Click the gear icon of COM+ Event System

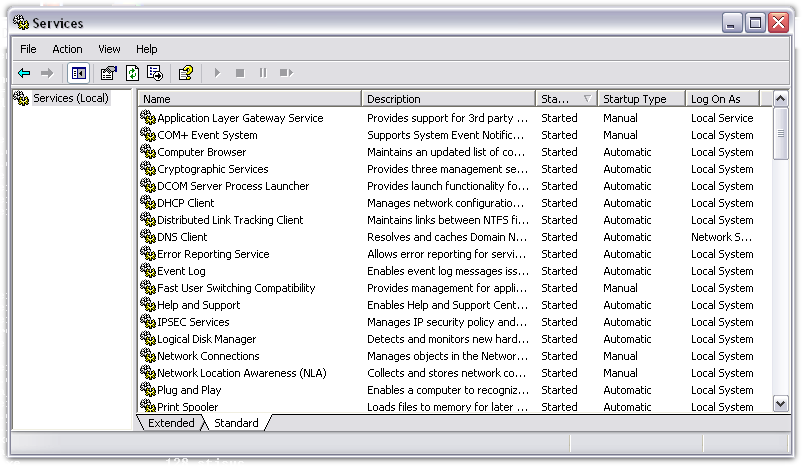click(x=148, y=135)
